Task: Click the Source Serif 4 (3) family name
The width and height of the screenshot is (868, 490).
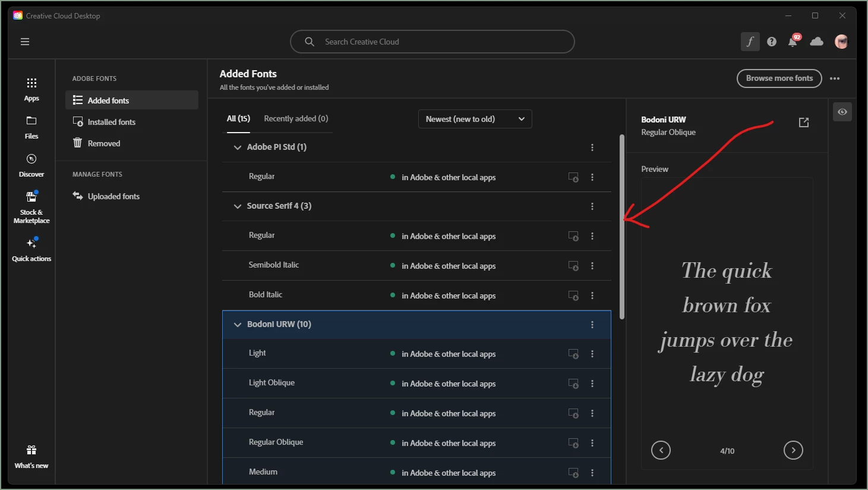Action: click(x=279, y=206)
